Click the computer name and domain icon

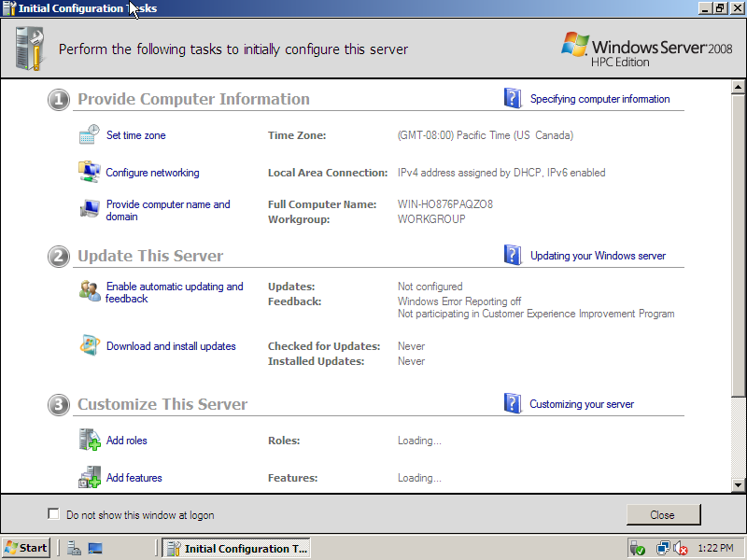[x=89, y=210]
